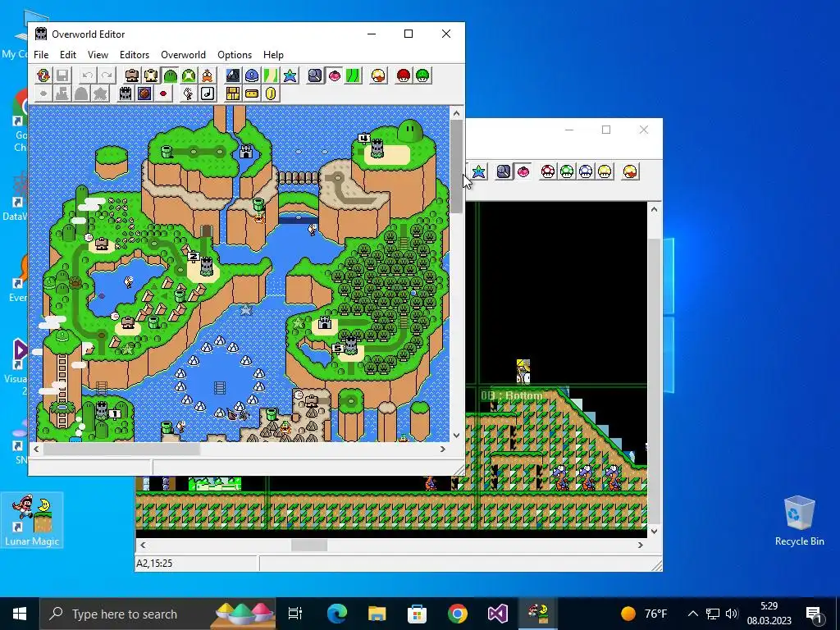Click the music note icon in Overworld toolbar
Image resolution: width=840 pixels, height=630 pixels.
point(208,94)
